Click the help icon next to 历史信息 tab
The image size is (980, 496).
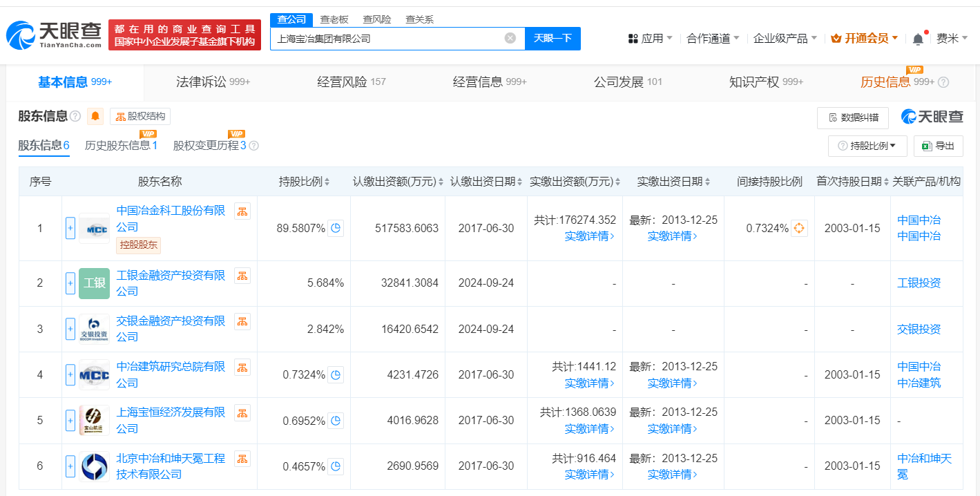943,82
